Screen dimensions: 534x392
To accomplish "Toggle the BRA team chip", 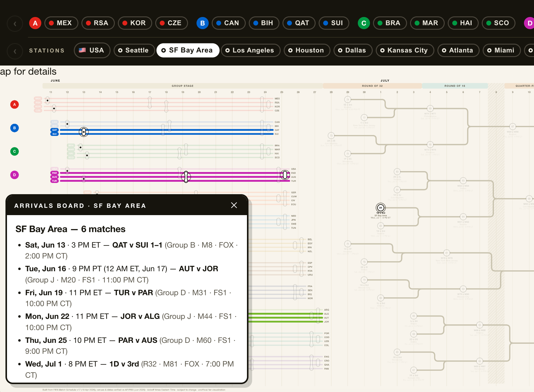I will tap(390, 23).
